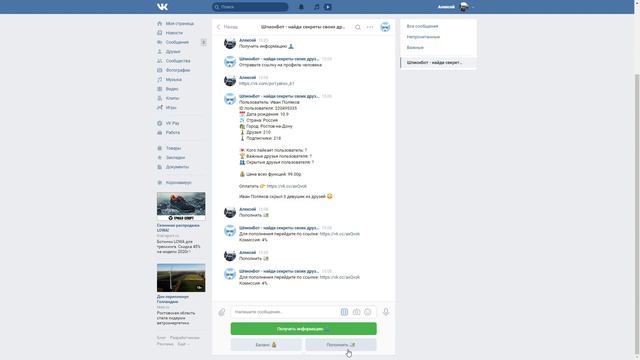Open the emoji picker

pos(368,312)
